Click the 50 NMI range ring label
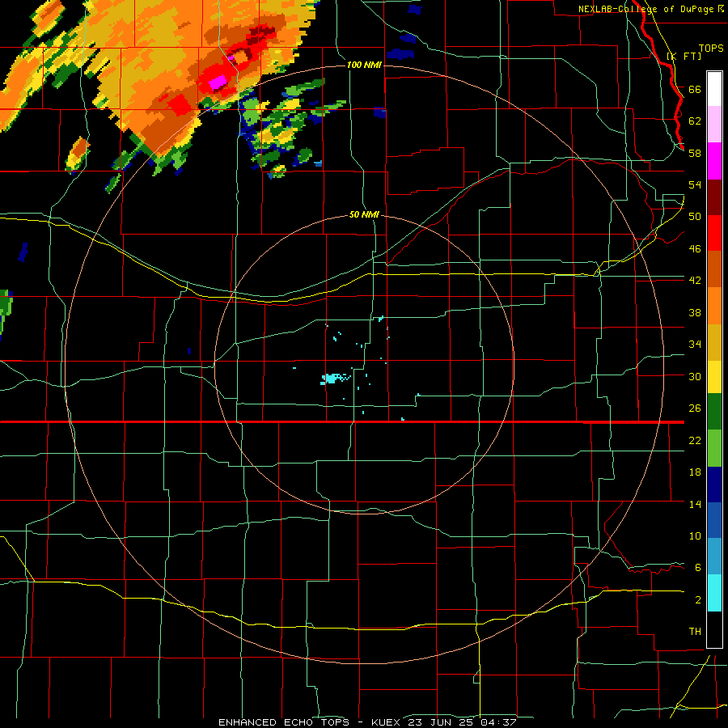The image size is (728, 728). [364, 214]
